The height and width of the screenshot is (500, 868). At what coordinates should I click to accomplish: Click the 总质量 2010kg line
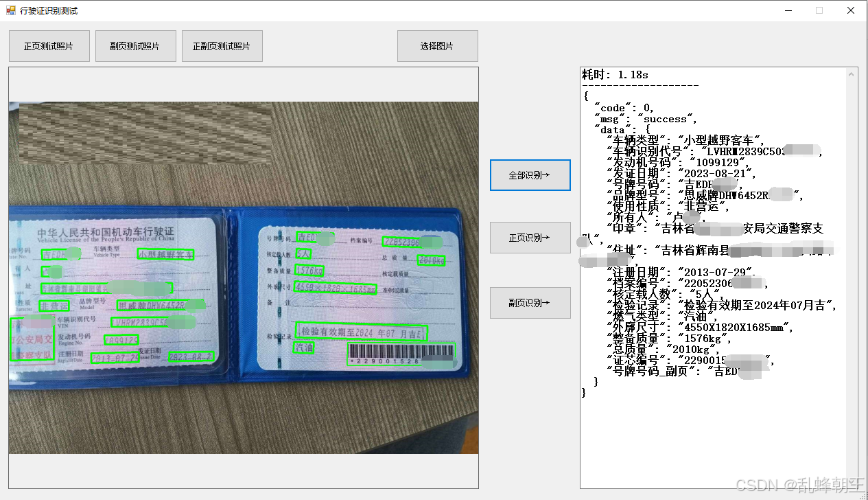pos(664,349)
